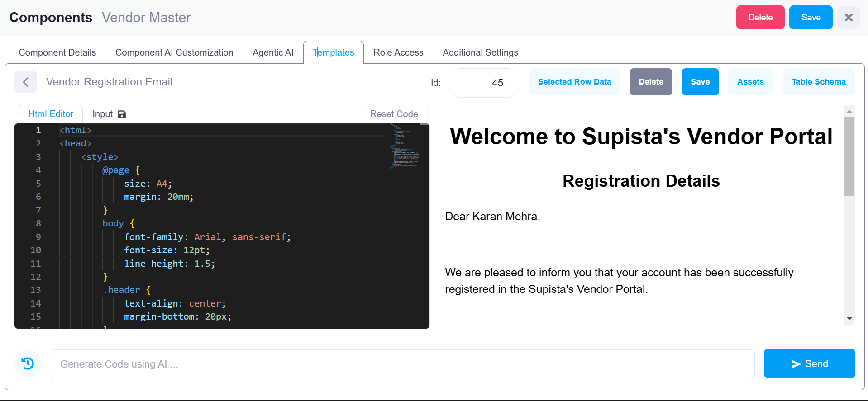Viewport: 868px width, 401px height.
Task: Click 'font-size: 12pt;' on line 10
Action: [x=167, y=250]
